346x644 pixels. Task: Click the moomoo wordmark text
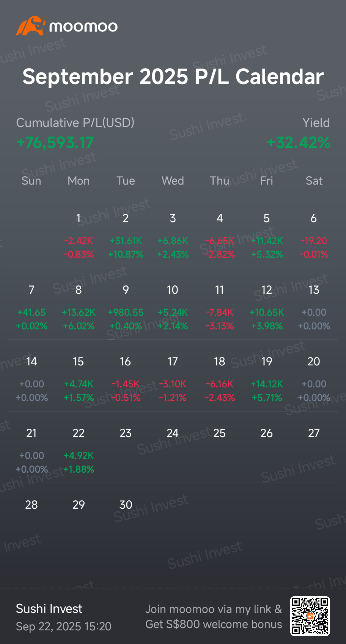83,27
